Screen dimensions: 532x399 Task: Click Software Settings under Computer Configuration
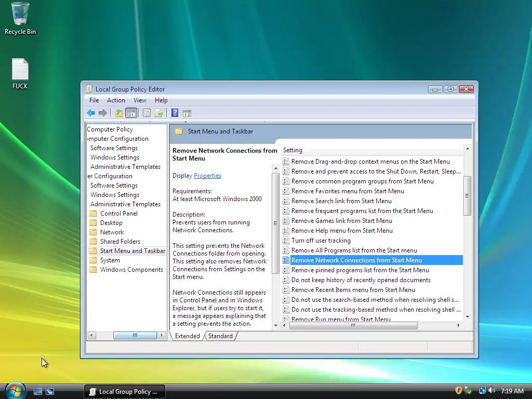(114, 148)
